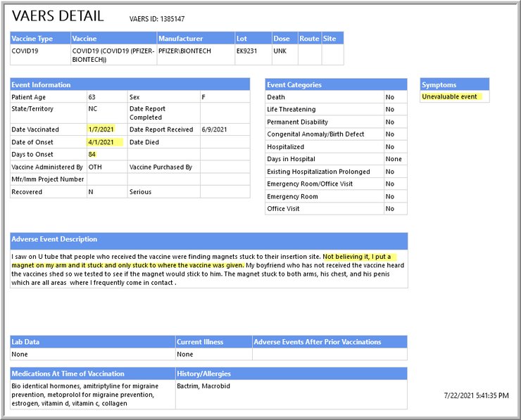
Task: Click the Event Information section header
Action: (x=130, y=84)
